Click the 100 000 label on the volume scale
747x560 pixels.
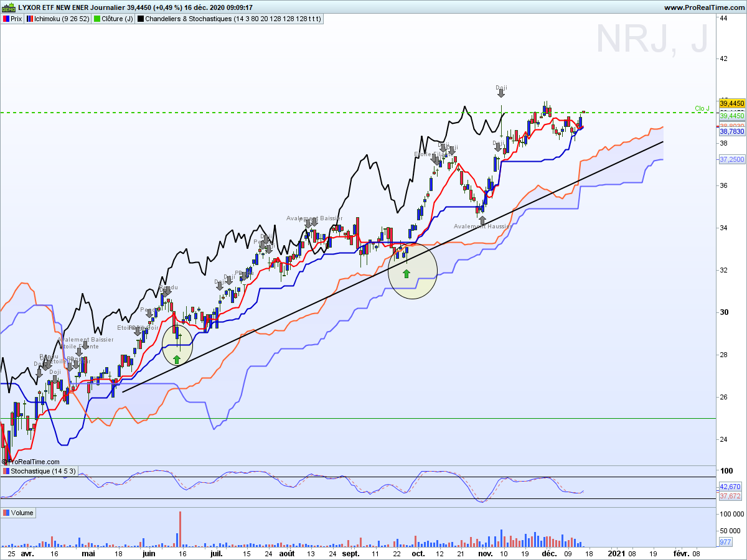(x=732, y=515)
